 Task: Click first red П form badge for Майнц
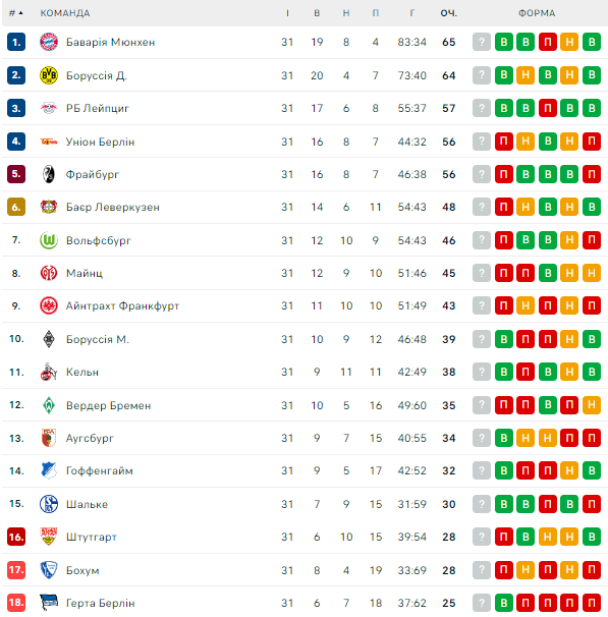504,273
